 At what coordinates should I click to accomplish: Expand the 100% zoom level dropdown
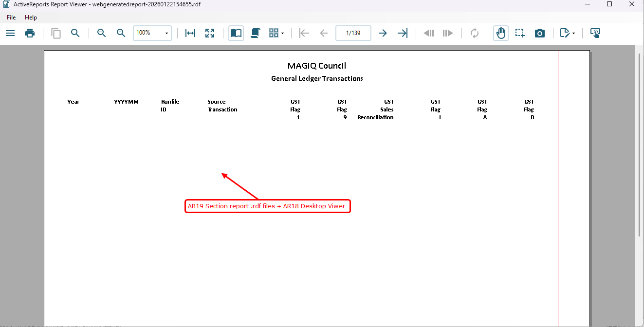pos(166,33)
